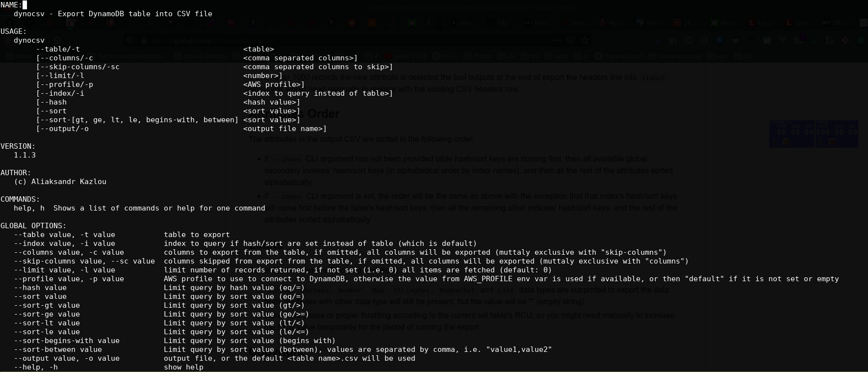Open the browser Library icon
The width and height of the screenshot is (868, 372).
click(x=673, y=40)
